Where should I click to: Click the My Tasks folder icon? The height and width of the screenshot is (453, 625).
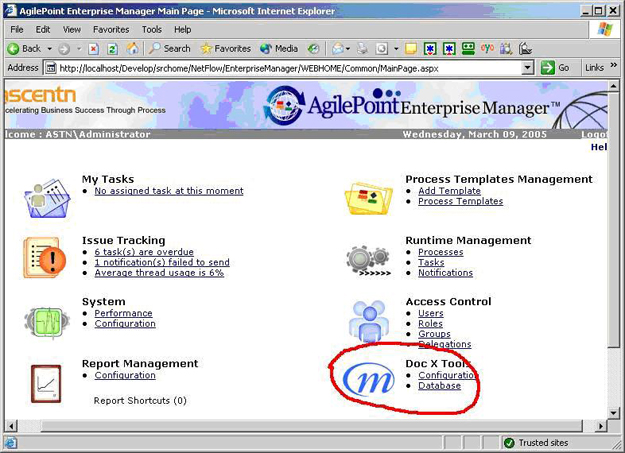pos(46,198)
